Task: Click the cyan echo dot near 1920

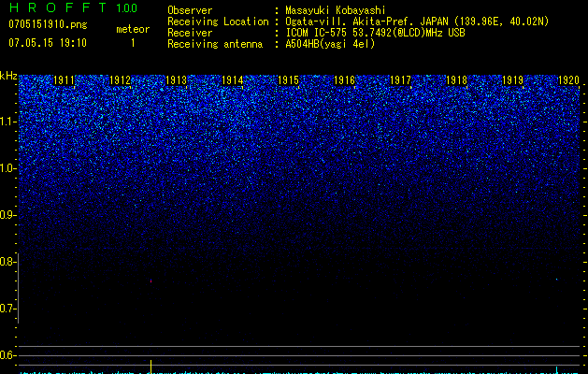Action: point(556,279)
